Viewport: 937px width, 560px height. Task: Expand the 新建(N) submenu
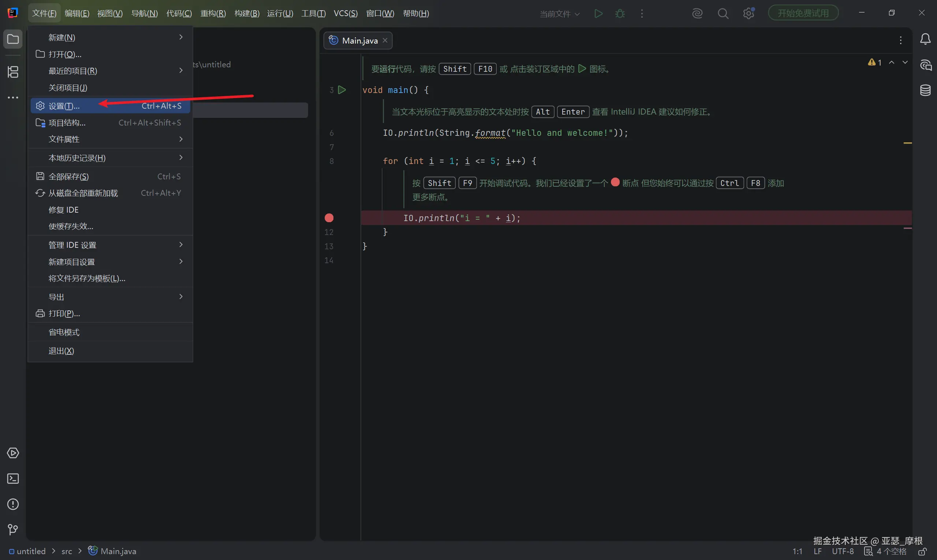click(x=110, y=37)
